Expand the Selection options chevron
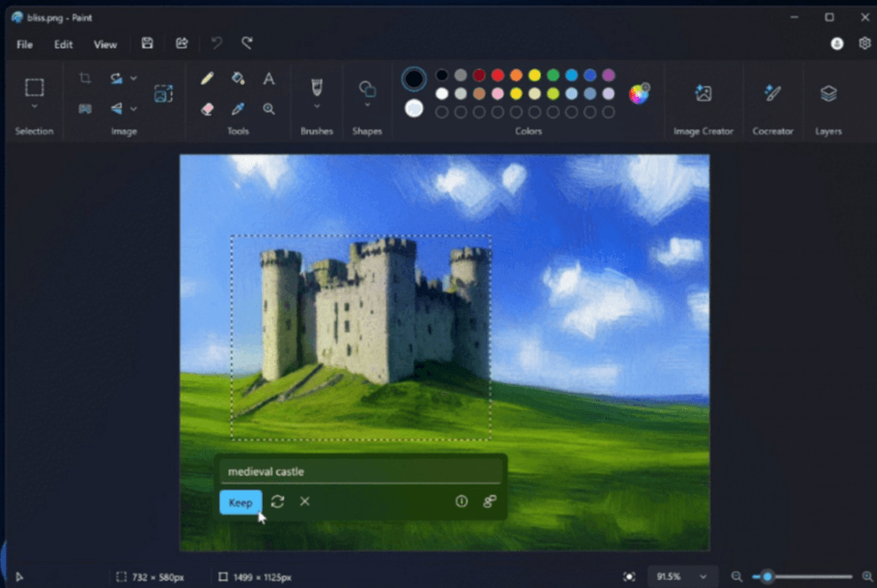The image size is (877, 588). pos(34,106)
